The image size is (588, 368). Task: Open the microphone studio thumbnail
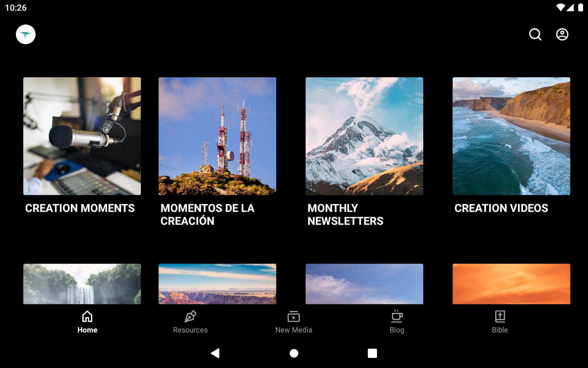coord(82,136)
